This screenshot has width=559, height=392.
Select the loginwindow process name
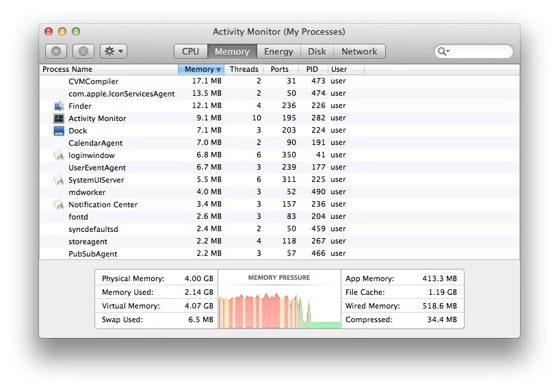click(92, 155)
